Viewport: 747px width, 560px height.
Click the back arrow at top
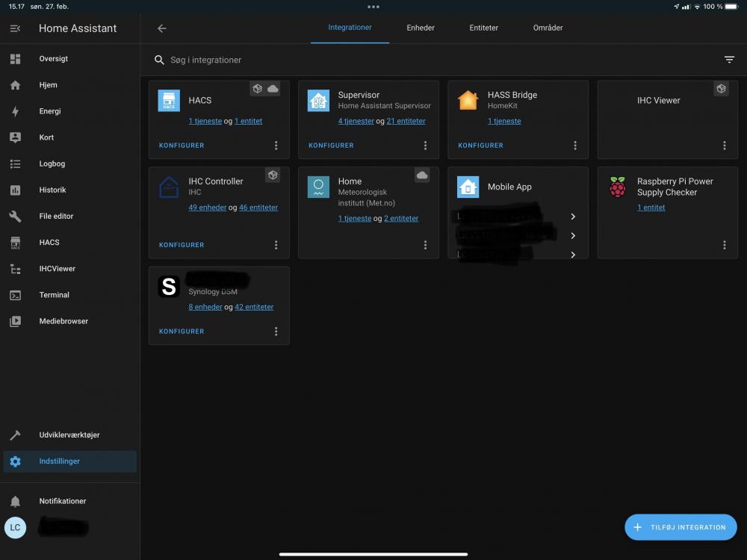pos(162,28)
